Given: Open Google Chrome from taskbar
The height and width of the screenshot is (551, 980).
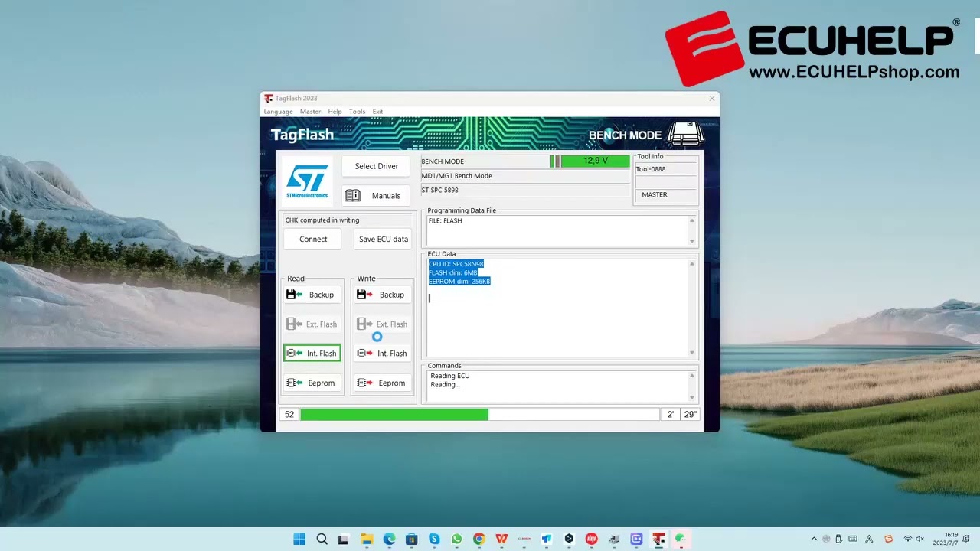Looking at the screenshot, I should point(479,540).
